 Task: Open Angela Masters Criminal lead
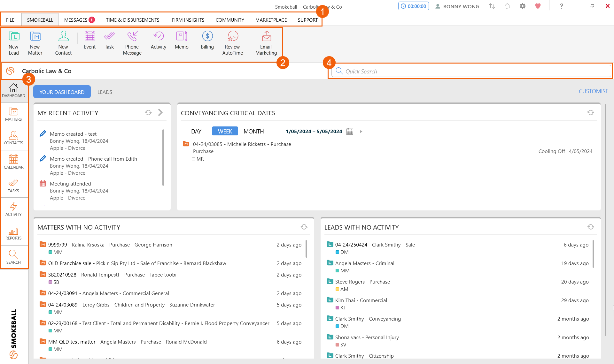365,263
